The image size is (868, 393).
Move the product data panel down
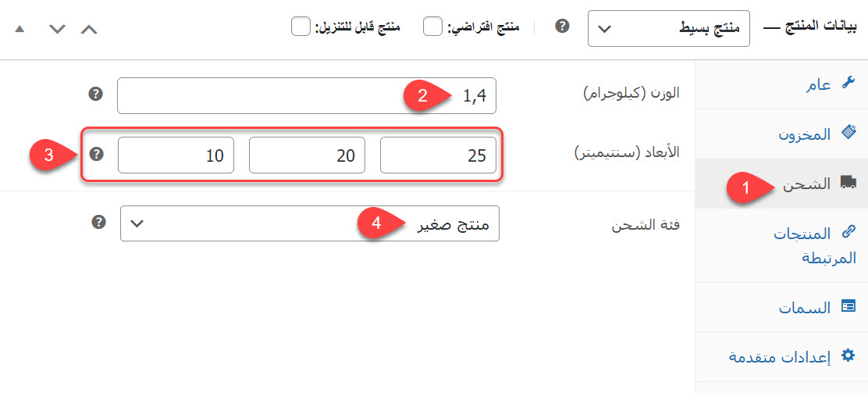pyautogui.click(x=56, y=29)
